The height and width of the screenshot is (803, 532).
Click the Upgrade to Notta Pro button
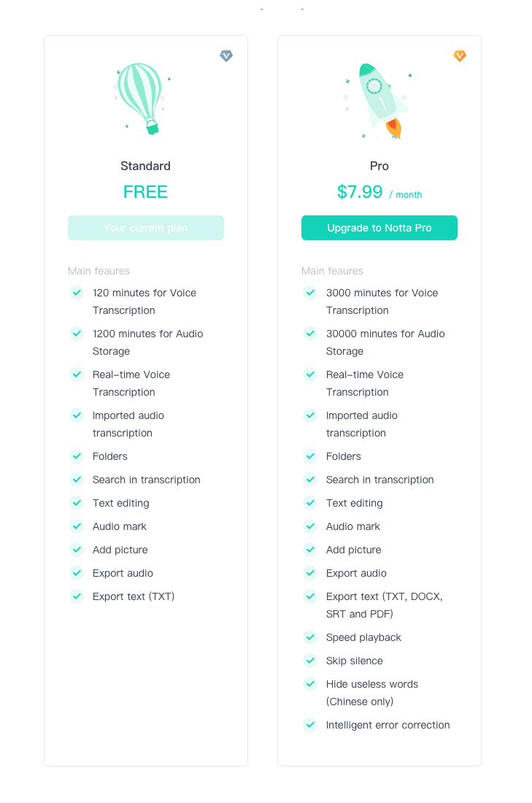379,228
